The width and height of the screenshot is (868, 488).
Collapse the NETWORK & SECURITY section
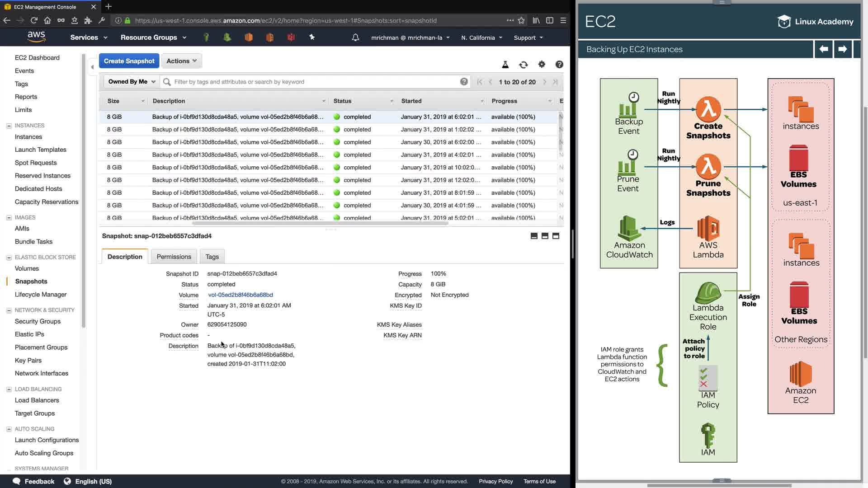tap(9, 310)
